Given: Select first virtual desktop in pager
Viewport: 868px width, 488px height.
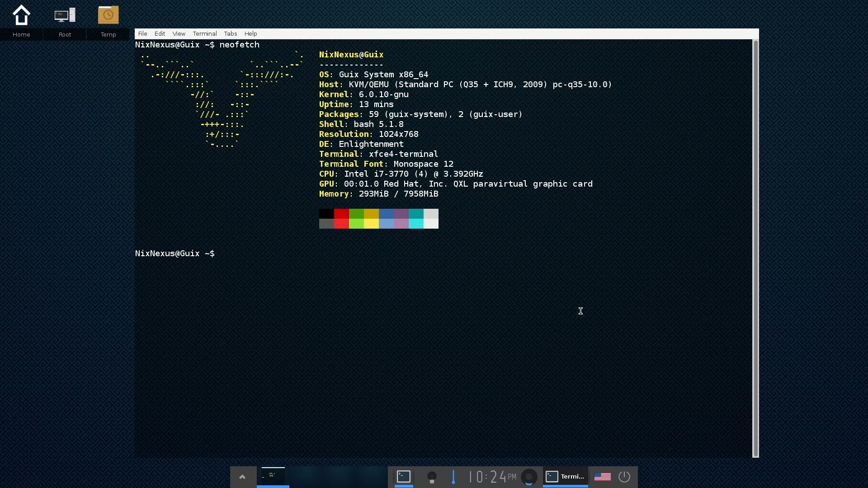Looking at the screenshot, I should (273, 476).
